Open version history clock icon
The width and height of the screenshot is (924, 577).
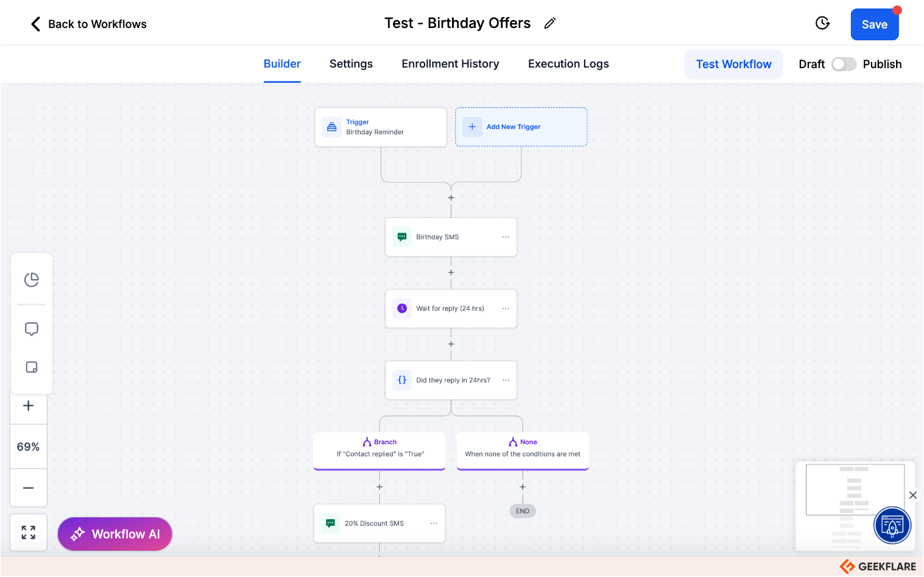tap(822, 23)
